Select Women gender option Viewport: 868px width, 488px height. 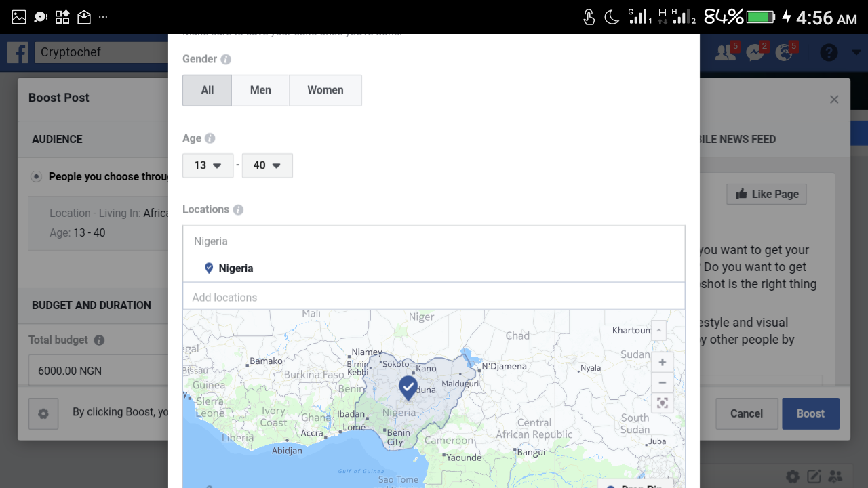pos(325,90)
